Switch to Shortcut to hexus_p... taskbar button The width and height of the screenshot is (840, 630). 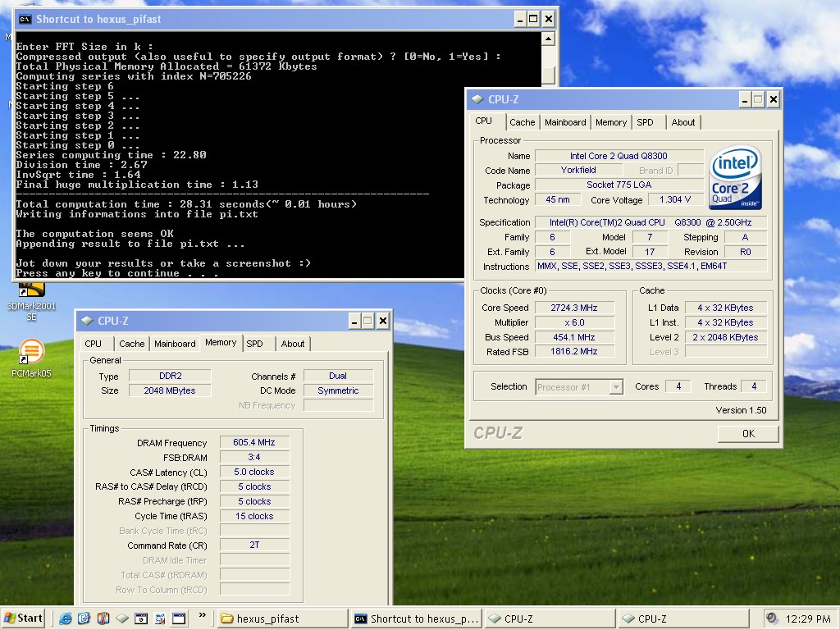pyautogui.click(x=417, y=619)
